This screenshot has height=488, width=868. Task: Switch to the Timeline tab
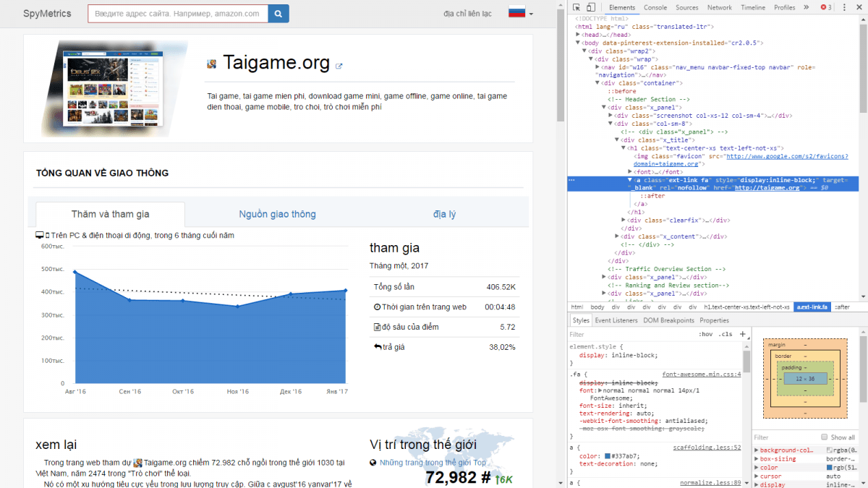click(x=753, y=7)
